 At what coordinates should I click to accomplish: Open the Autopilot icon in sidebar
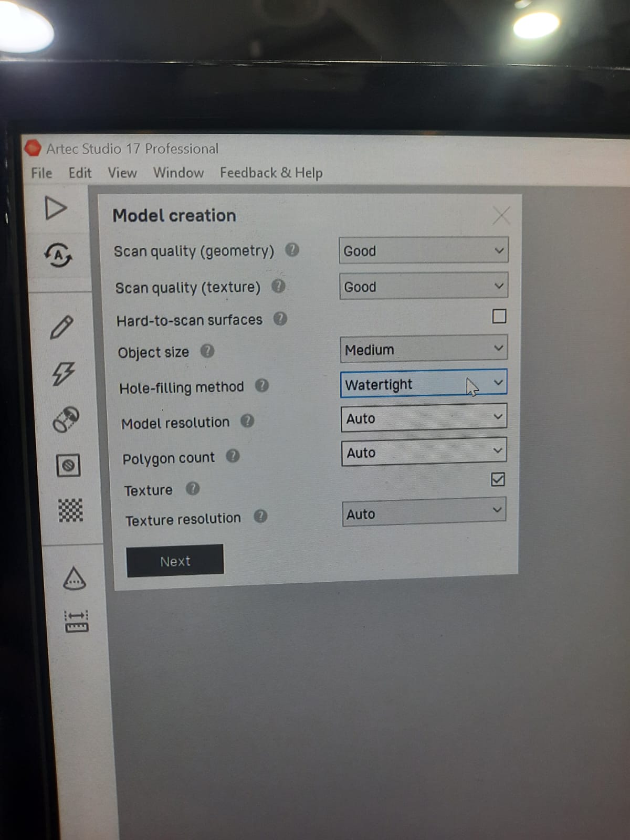(x=58, y=255)
